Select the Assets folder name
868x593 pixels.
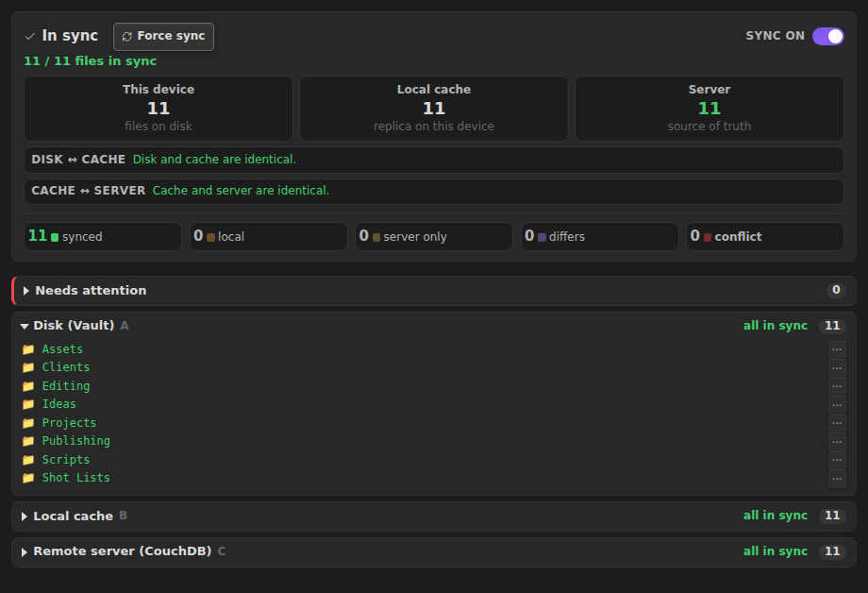(62, 349)
